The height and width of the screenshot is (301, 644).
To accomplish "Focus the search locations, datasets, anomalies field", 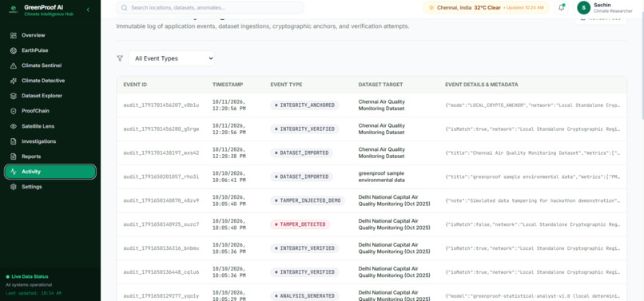I will (x=210, y=8).
